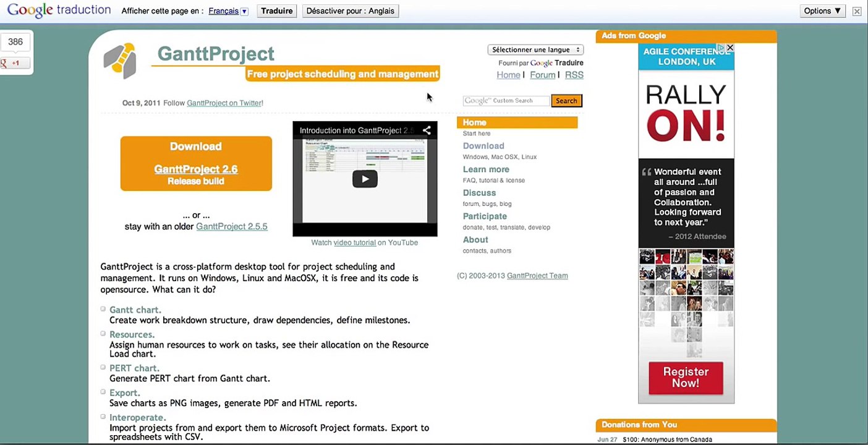The image size is (868, 445).
Task: Click the ad's '2012 Attendee' quote attribution
Action: click(697, 237)
